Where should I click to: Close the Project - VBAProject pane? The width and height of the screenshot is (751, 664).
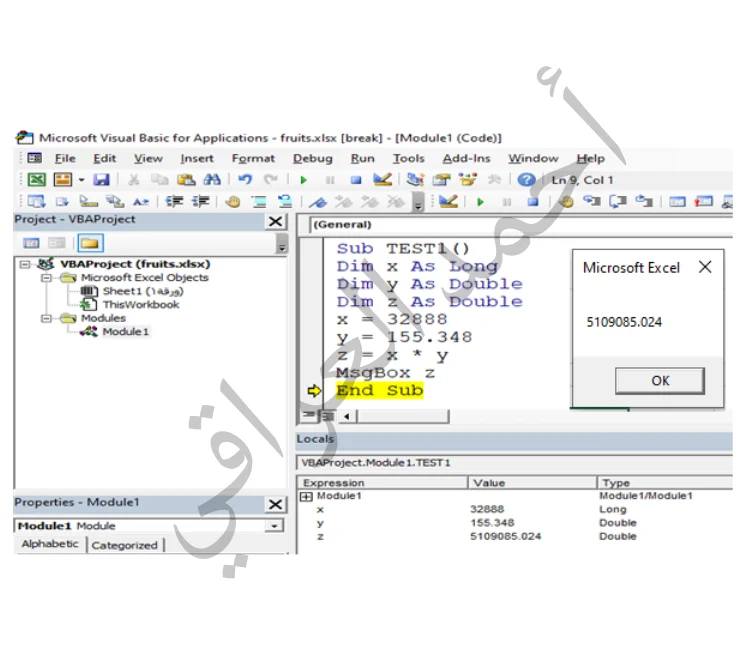(x=275, y=221)
